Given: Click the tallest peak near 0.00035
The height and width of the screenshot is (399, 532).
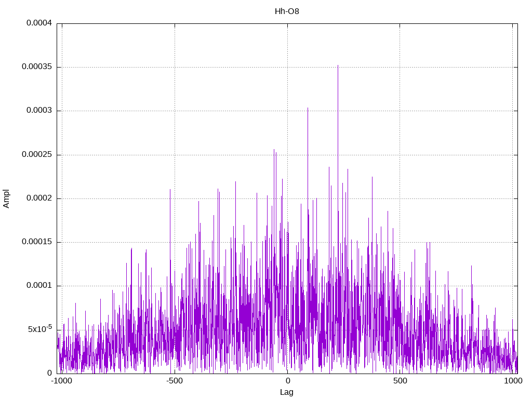Looking at the screenshot, I should pyautogui.click(x=338, y=66).
